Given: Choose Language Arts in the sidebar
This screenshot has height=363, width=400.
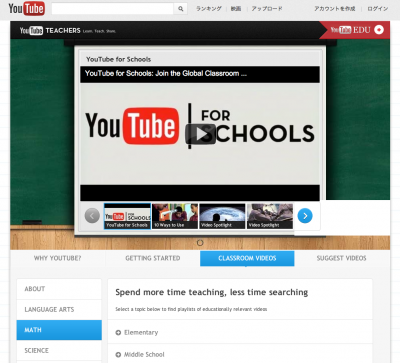Looking at the screenshot, I should point(59,310).
